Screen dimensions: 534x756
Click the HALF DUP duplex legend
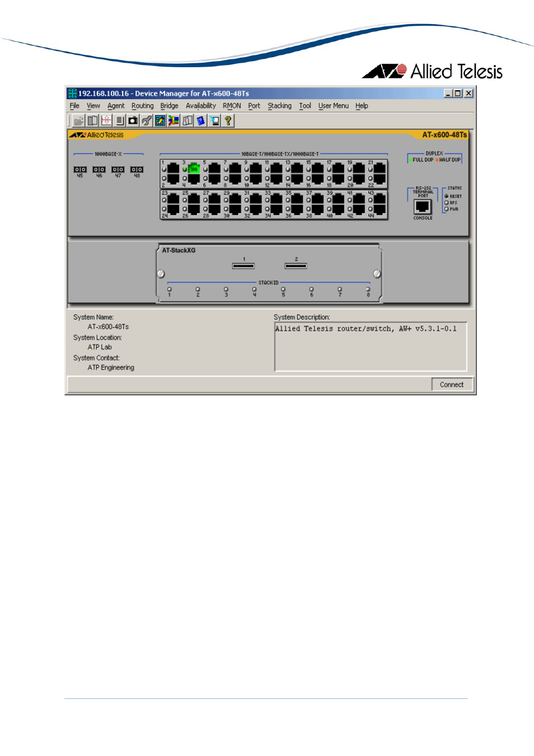pyautogui.click(x=448, y=160)
